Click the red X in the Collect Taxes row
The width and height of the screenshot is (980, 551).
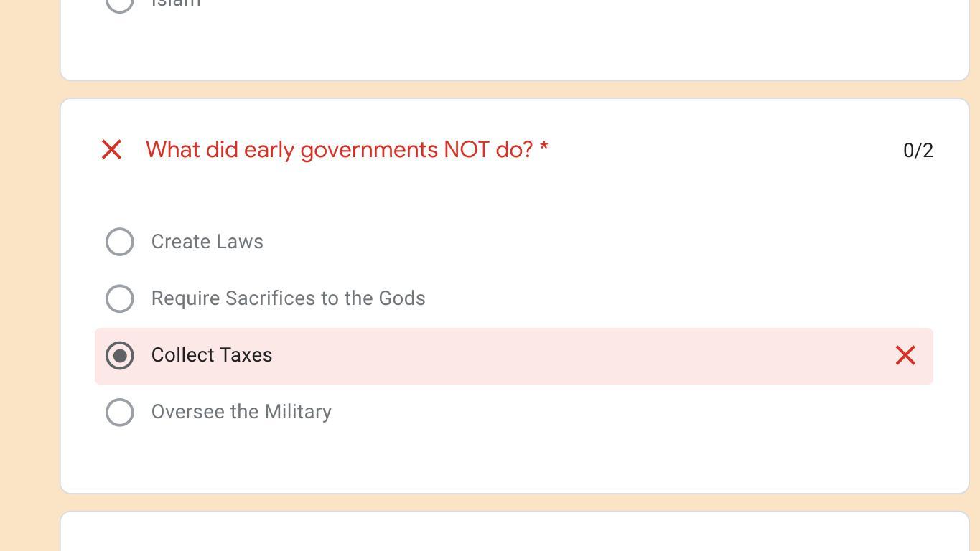coord(905,355)
